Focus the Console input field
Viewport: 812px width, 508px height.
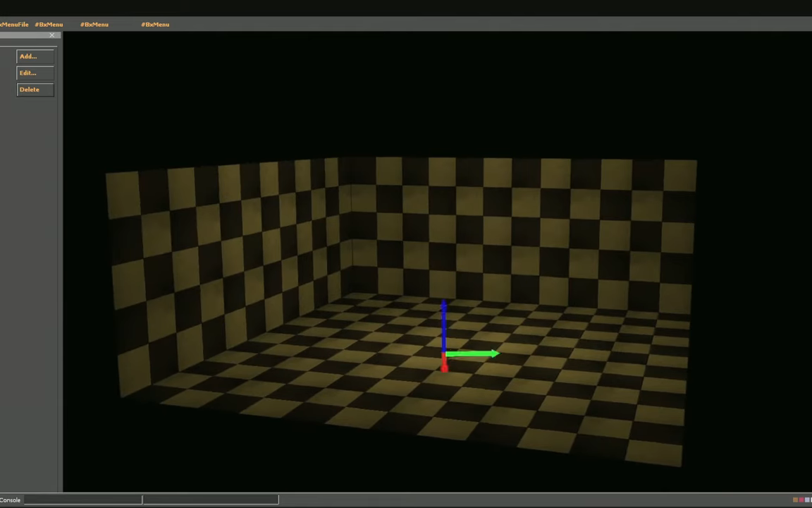[x=82, y=500]
